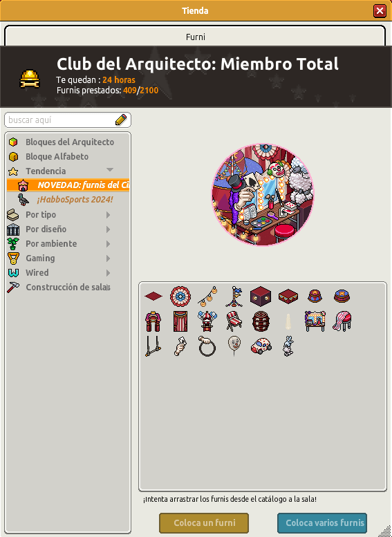
Task: Select the trapeze swing furni
Action: [153, 346]
